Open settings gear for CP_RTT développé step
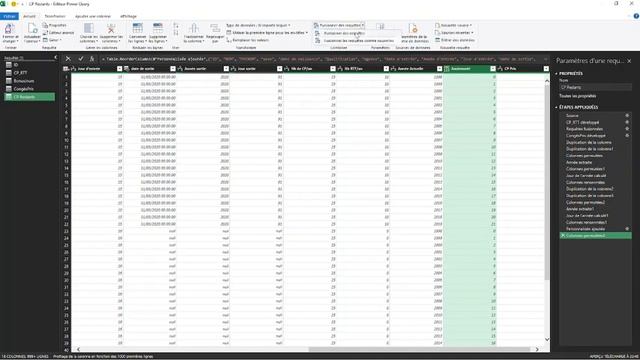Image resolution: width=640 pixels, height=360 pixels. coord(627,122)
